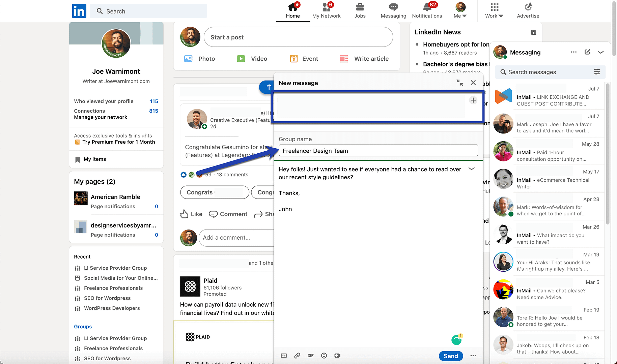Click the Group name input field

click(378, 151)
